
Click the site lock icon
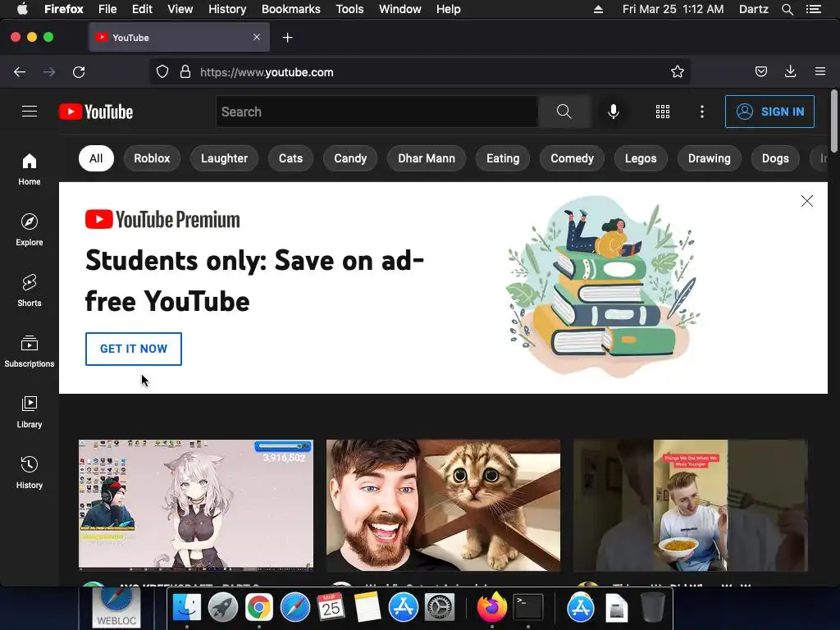[x=185, y=72]
